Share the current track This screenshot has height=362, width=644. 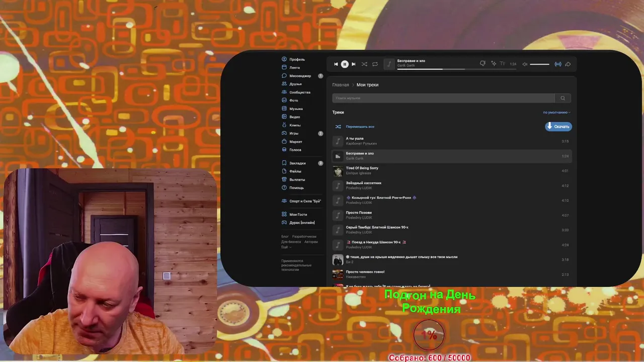pyautogui.click(x=568, y=64)
